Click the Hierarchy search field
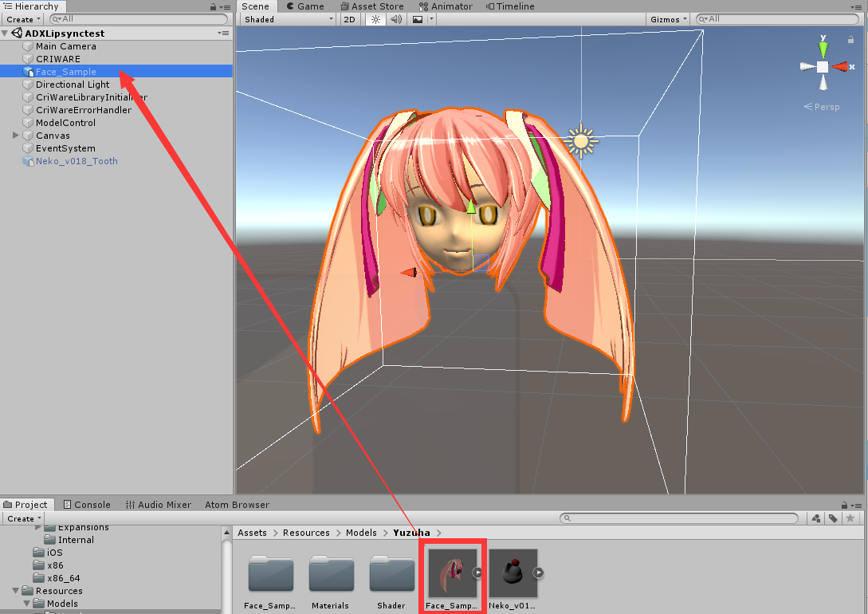The width and height of the screenshot is (868, 614). tap(139, 19)
